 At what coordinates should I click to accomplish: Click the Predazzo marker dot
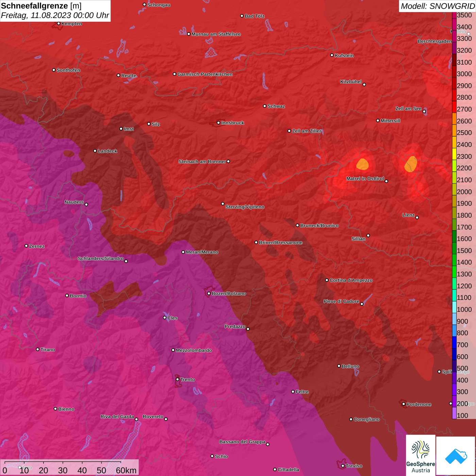click(x=248, y=329)
